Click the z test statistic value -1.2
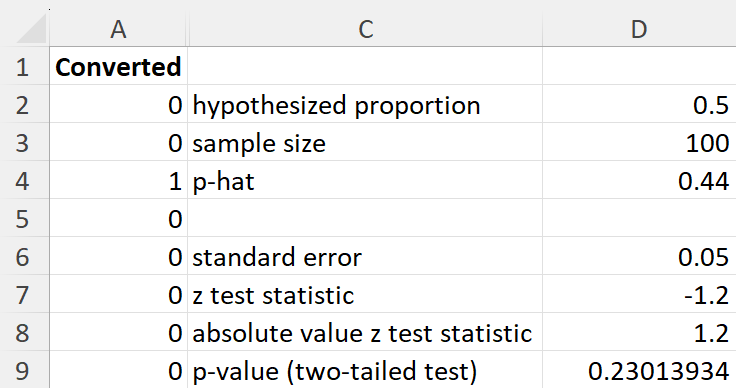 pos(639,294)
